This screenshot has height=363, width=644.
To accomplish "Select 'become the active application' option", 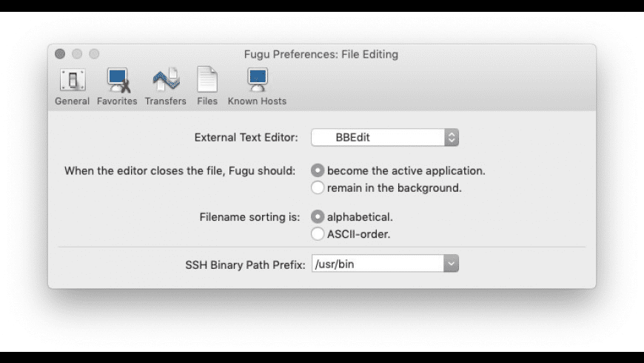I will tap(318, 170).
